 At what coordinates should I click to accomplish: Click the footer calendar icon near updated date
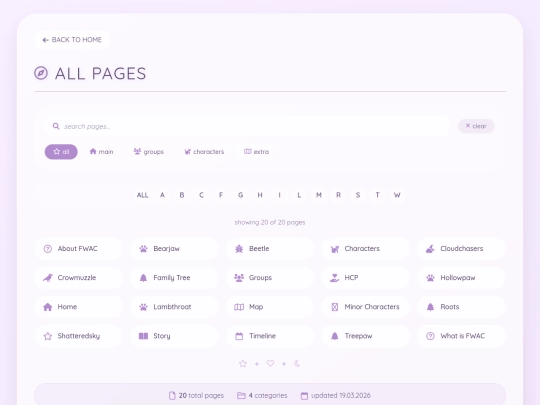(x=304, y=396)
